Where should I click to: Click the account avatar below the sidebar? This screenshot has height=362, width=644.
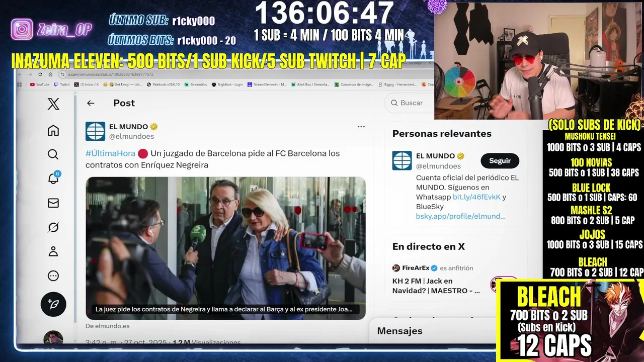click(x=53, y=338)
